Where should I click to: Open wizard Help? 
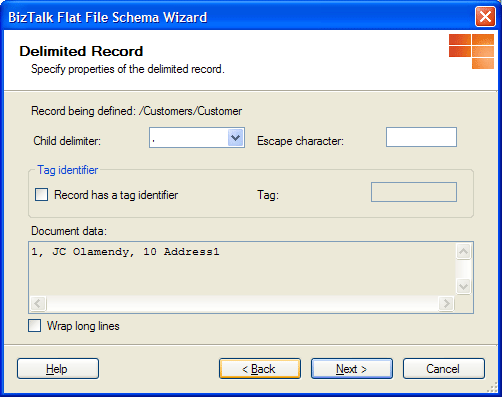(x=58, y=369)
